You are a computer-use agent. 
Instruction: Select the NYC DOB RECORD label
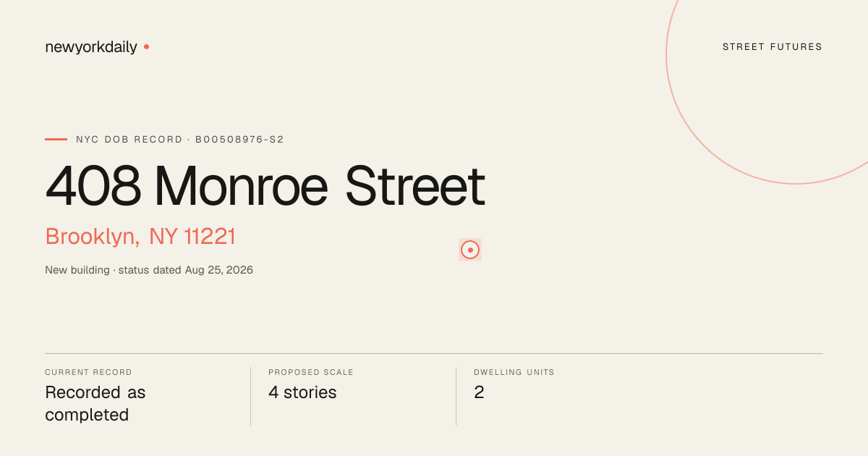coord(129,139)
